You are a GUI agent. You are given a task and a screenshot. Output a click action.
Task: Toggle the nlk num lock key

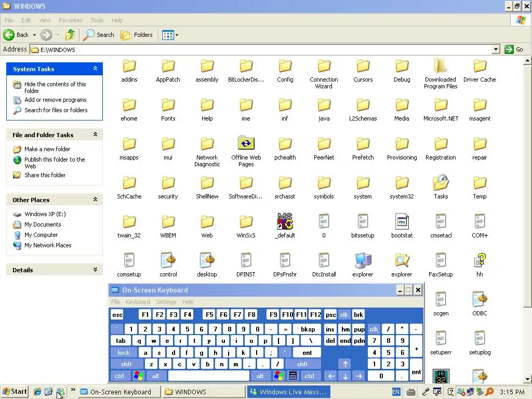pyautogui.click(x=374, y=329)
